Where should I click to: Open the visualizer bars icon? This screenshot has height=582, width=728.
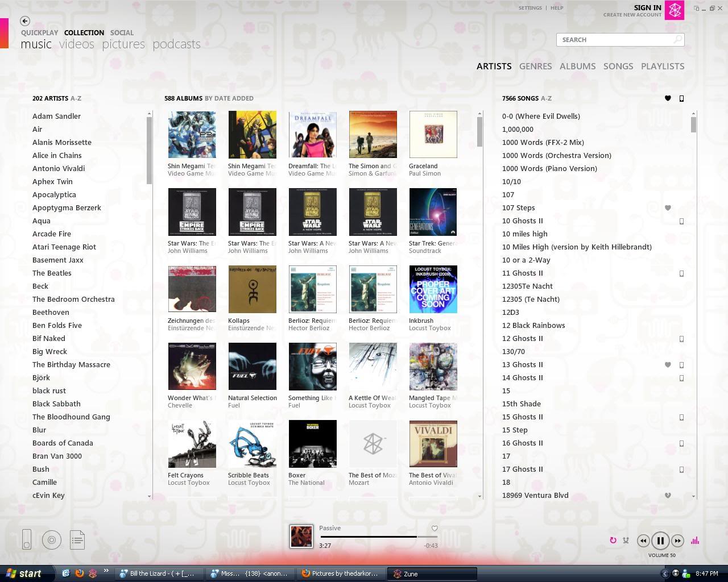tap(695, 541)
